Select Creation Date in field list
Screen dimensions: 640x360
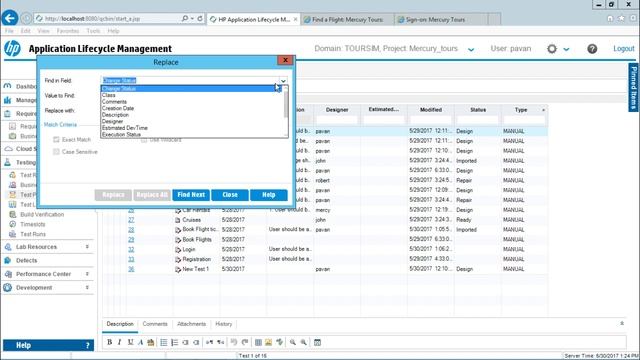192,108
